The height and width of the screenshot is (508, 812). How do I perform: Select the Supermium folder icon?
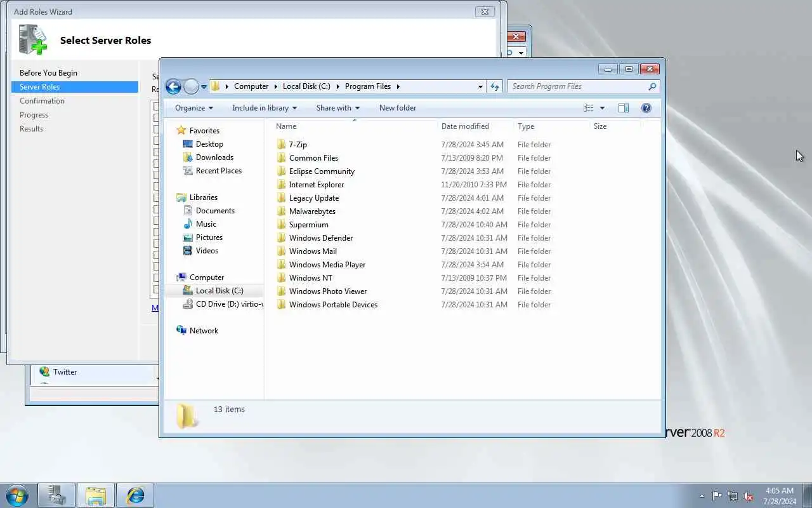pyautogui.click(x=282, y=225)
